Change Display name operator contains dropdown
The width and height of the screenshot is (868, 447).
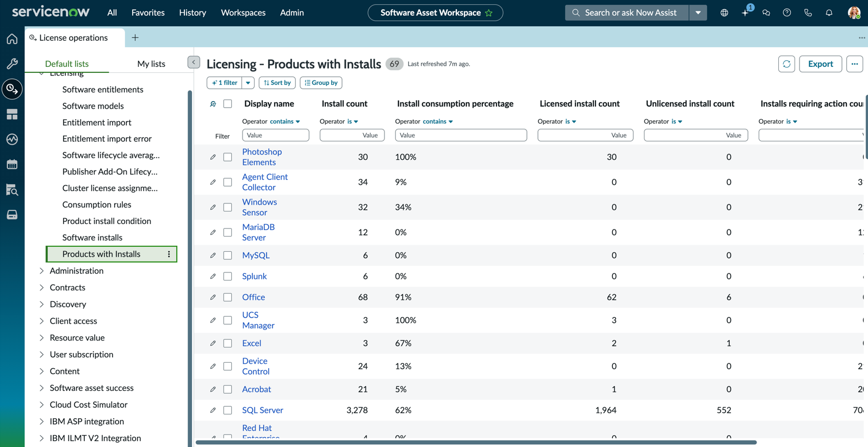(x=285, y=121)
